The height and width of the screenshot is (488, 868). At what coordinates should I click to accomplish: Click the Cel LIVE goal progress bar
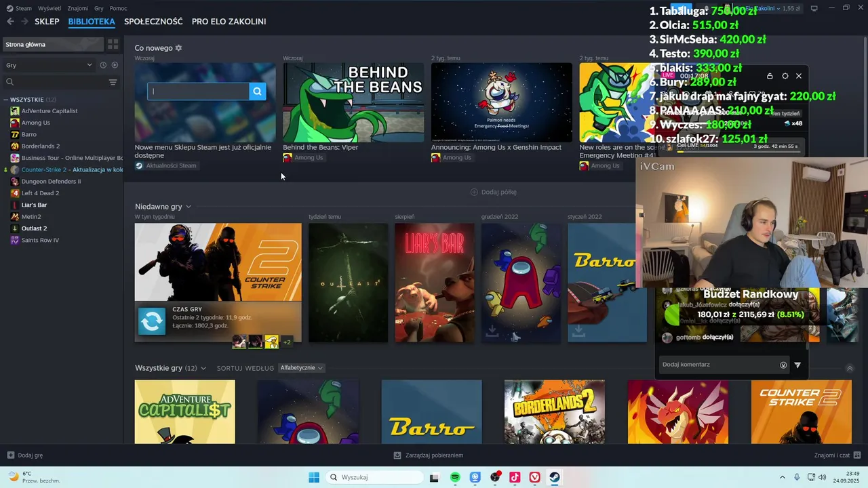pyautogui.click(x=739, y=152)
